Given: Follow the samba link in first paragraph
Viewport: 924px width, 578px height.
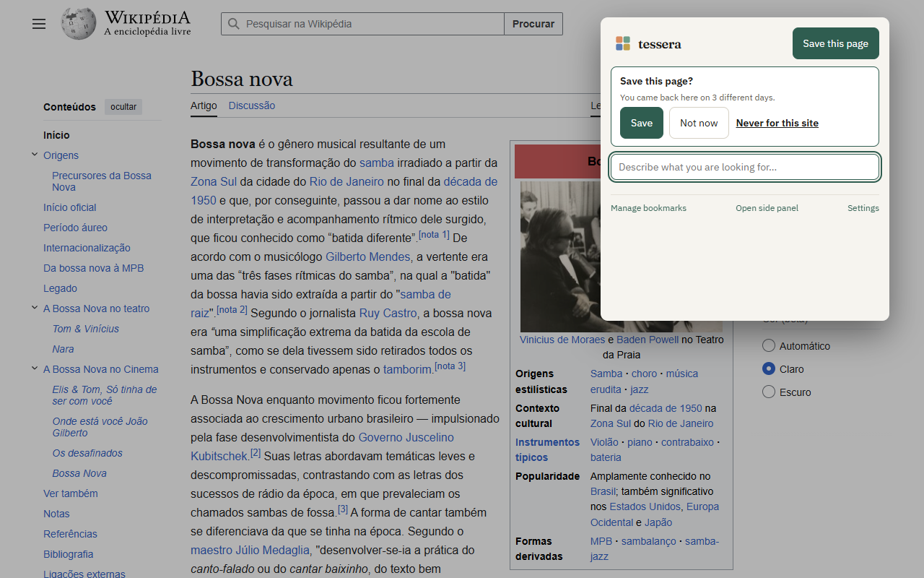Looking at the screenshot, I should (x=377, y=163).
